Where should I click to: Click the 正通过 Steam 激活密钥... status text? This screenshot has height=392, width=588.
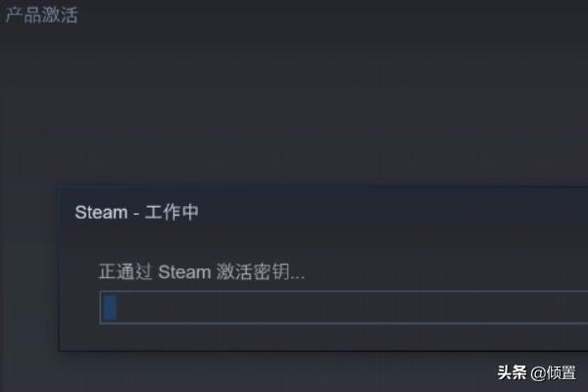[x=202, y=271]
